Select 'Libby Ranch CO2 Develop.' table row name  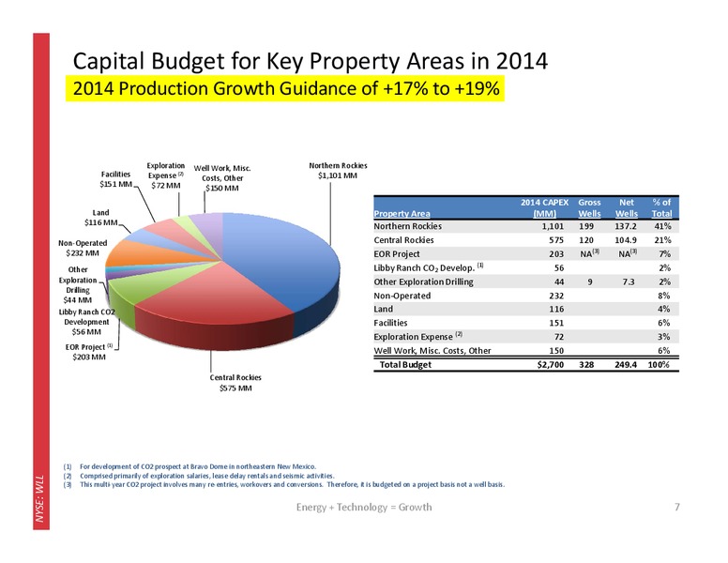pos(429,268)
